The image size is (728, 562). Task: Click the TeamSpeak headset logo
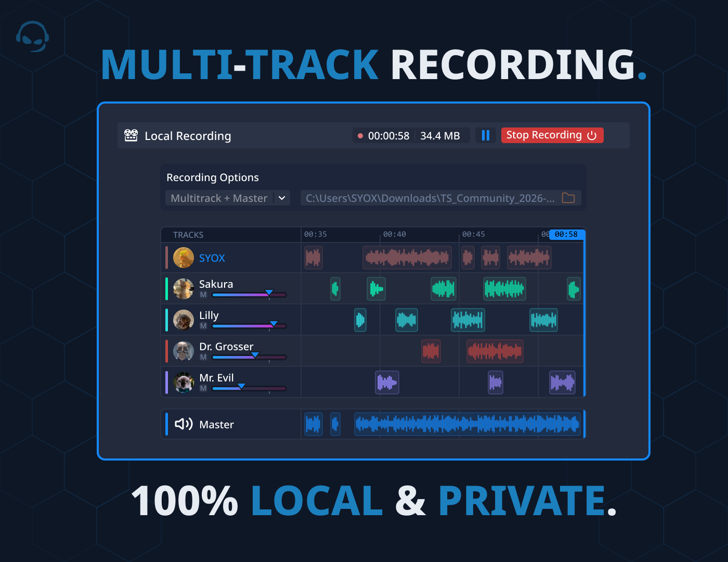click(32, 36)
